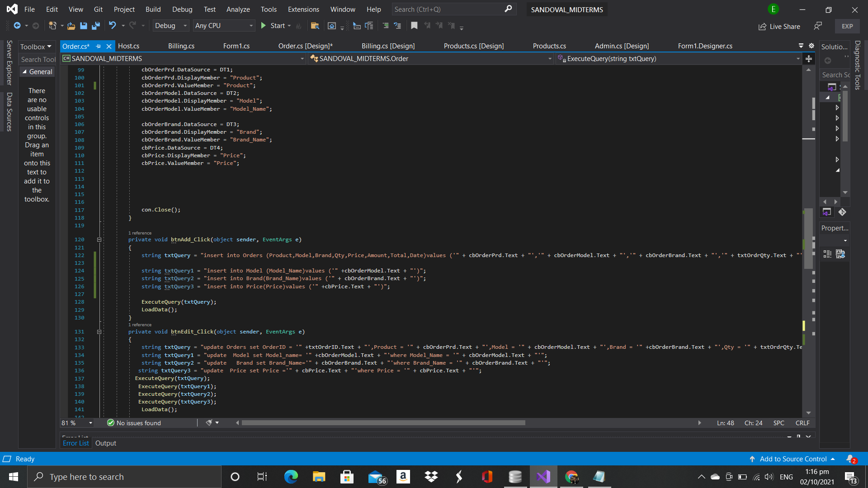The image size is (868, 488).
Task: Collapse the btnEdit_Click method outline
Action: (99, 332)
